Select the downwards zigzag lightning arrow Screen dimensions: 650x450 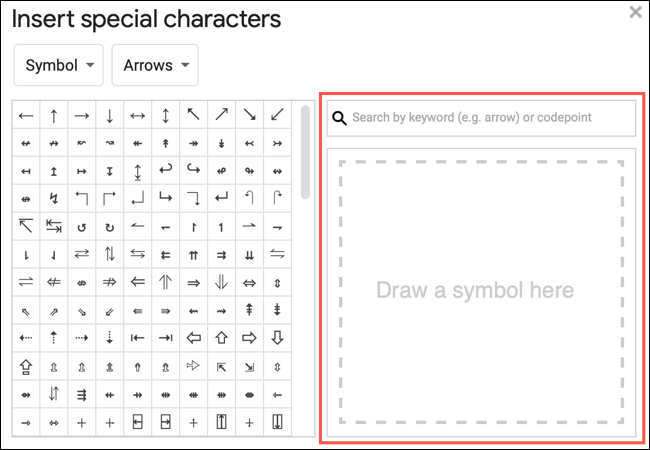click(x=54, y=199)
